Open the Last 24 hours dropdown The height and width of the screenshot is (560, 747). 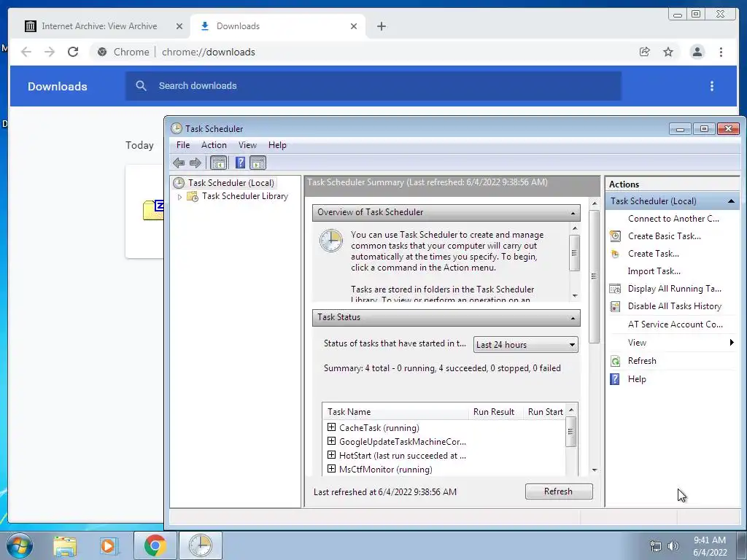525,345
